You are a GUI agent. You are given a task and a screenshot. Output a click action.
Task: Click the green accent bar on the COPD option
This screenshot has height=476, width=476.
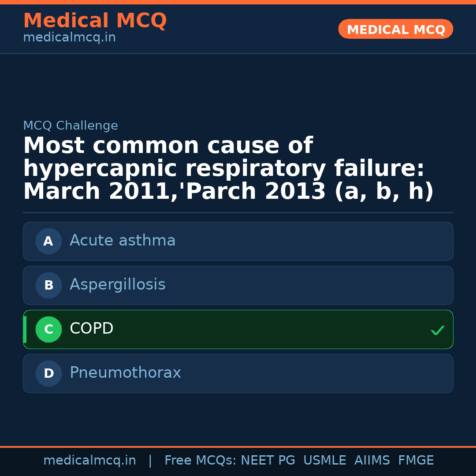coord(25,329)
